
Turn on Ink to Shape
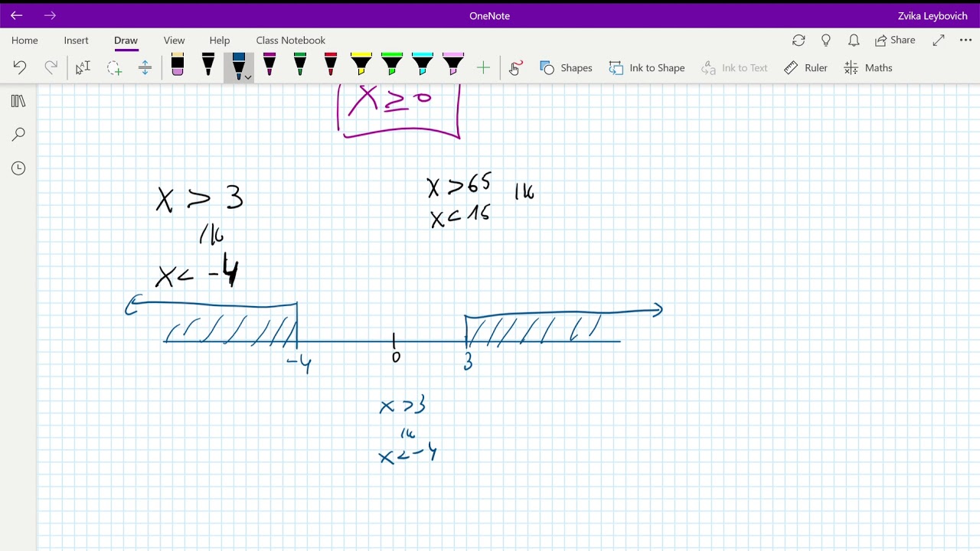coord(647,67)
